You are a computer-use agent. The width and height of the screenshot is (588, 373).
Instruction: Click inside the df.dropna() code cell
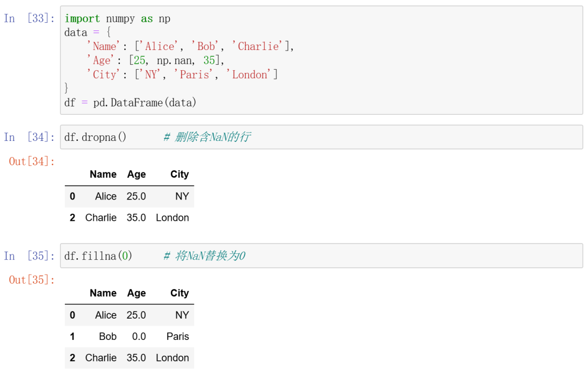point(321,137)
